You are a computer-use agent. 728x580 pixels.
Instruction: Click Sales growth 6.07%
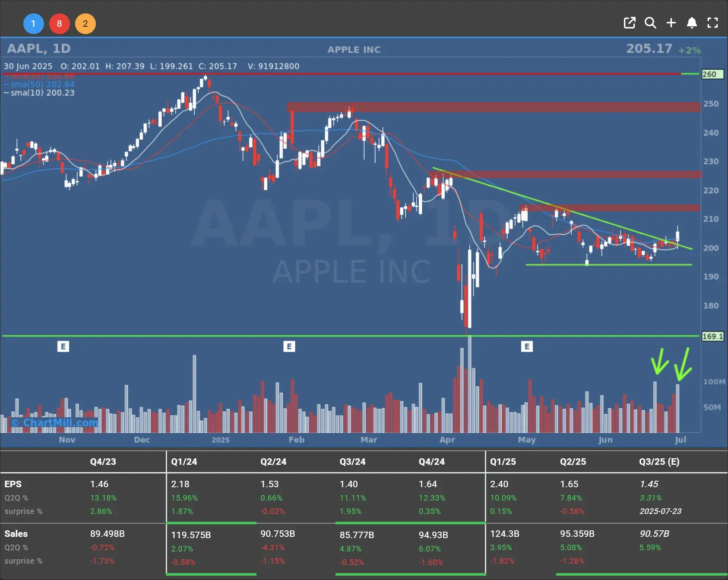coord(430,549)
